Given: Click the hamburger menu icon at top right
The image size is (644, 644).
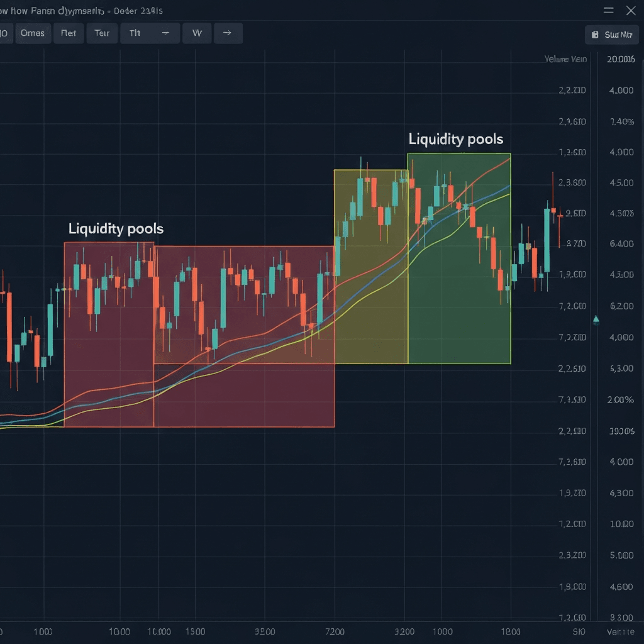Looking at the screenshot, I should 608,10.
